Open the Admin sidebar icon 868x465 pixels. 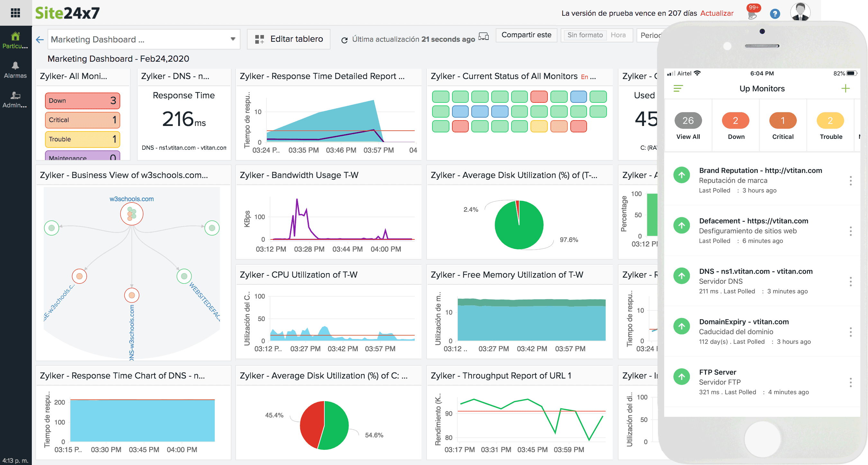pyautogui.click(x=15, y=100)
